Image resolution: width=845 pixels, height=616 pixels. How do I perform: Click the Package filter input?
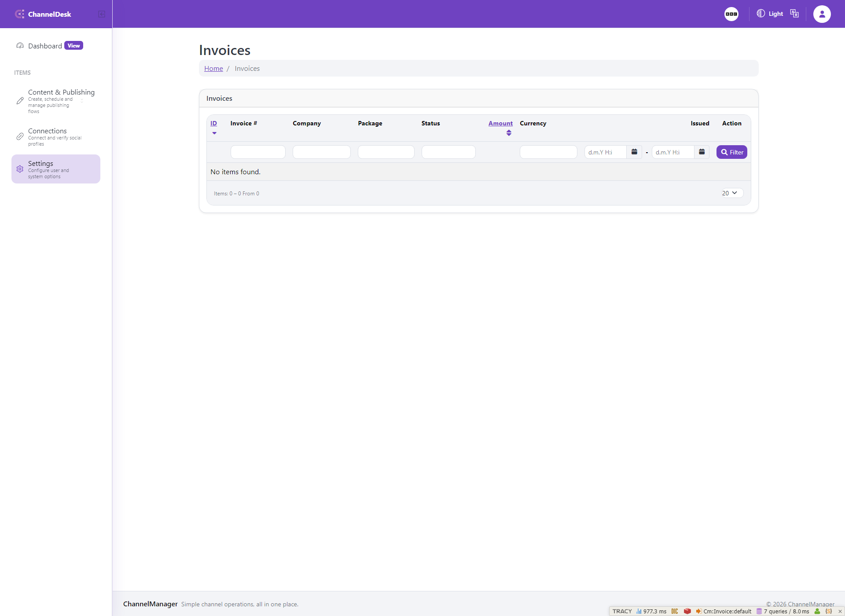[386, 152]
